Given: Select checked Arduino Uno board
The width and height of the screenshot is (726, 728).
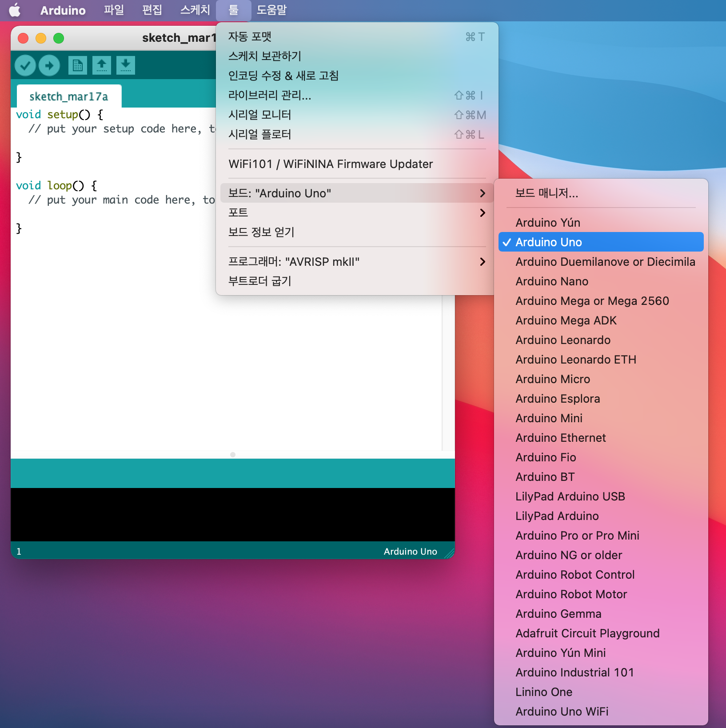Looking at the screenshot, I should tap(601, 242).
